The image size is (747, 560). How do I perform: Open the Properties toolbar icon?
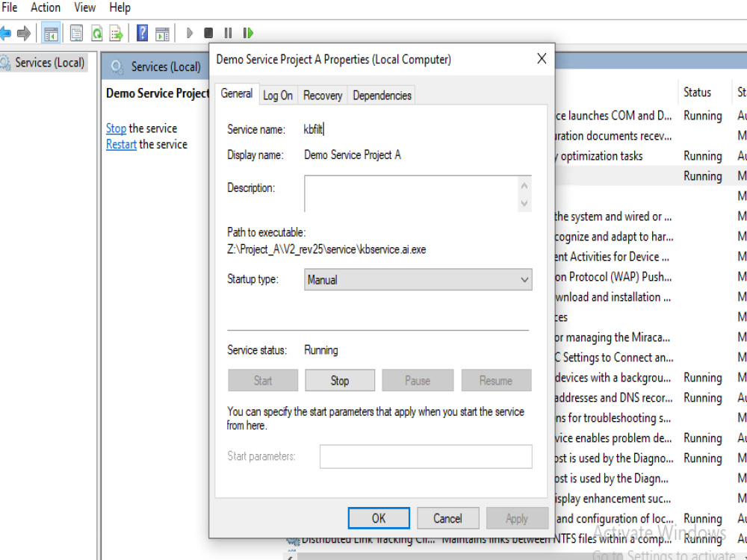coord(76,34)
